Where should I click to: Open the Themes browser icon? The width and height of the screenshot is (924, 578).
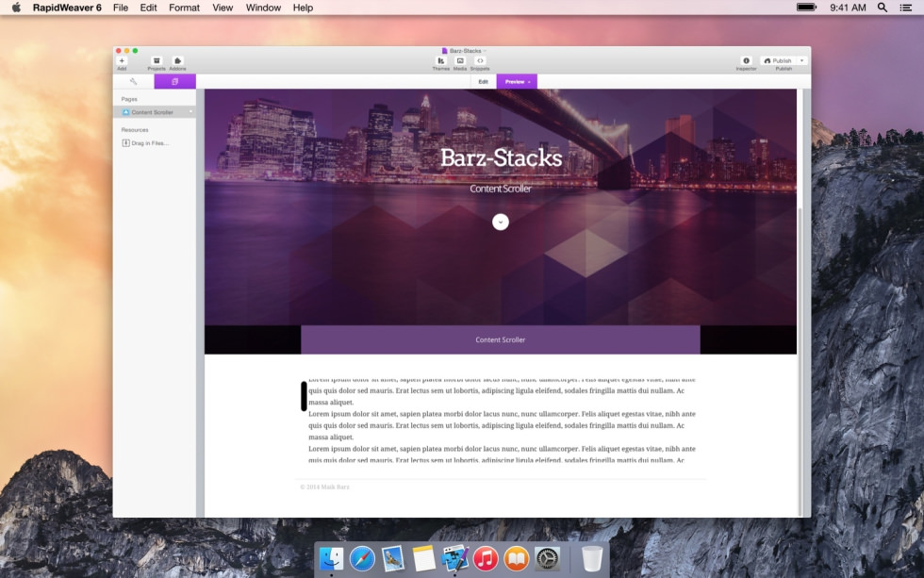(x=441, y=60)
